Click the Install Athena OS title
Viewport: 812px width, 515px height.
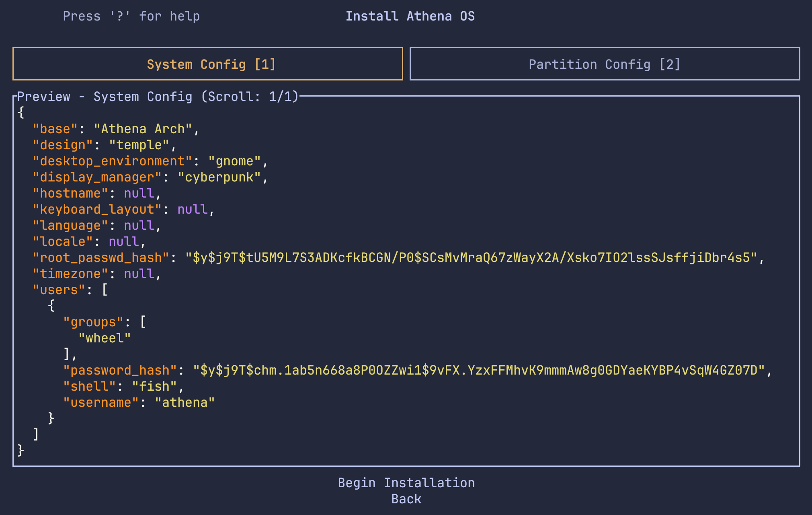pyautogui.click(x=410, y=16)
